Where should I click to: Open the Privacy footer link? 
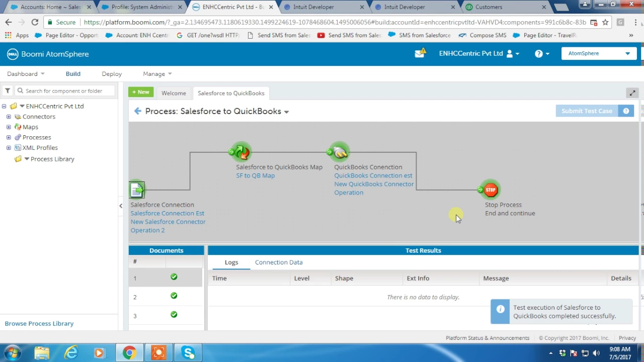point(627,338)
